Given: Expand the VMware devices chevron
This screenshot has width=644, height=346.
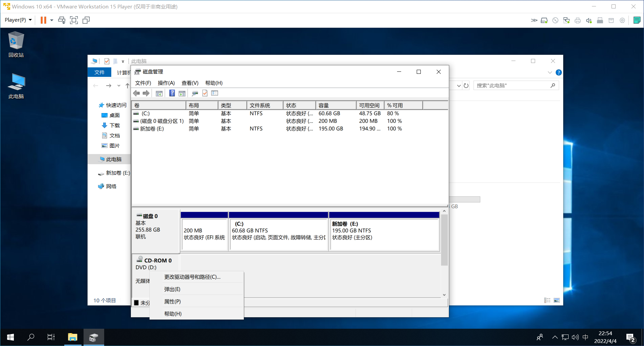Looking at the screenshot, I should [534, 20].
